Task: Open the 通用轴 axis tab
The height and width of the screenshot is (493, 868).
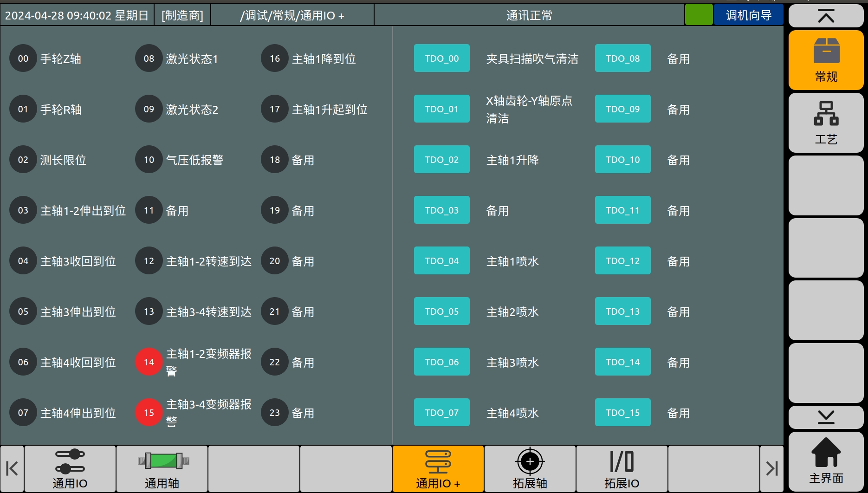Action: coord(162,469)
